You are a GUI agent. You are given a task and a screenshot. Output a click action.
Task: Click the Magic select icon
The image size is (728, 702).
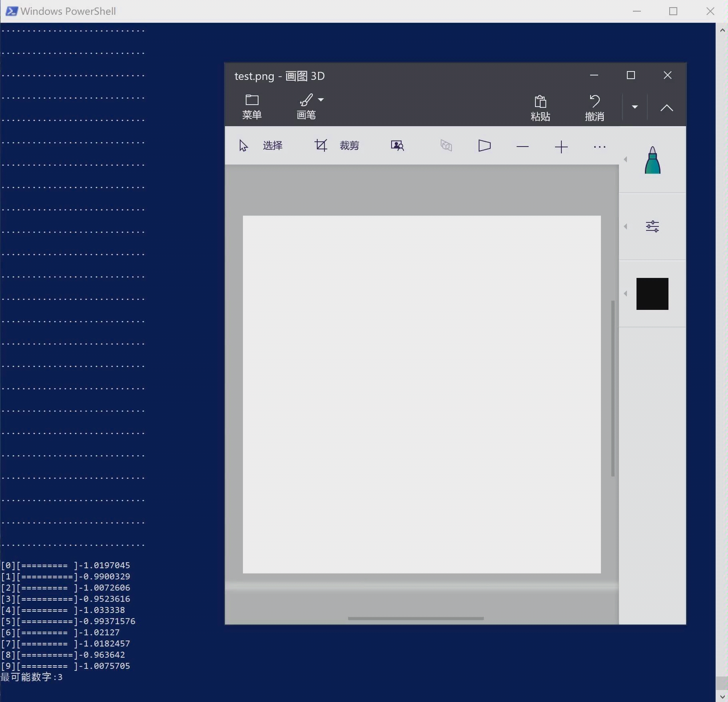pos(397,146)
